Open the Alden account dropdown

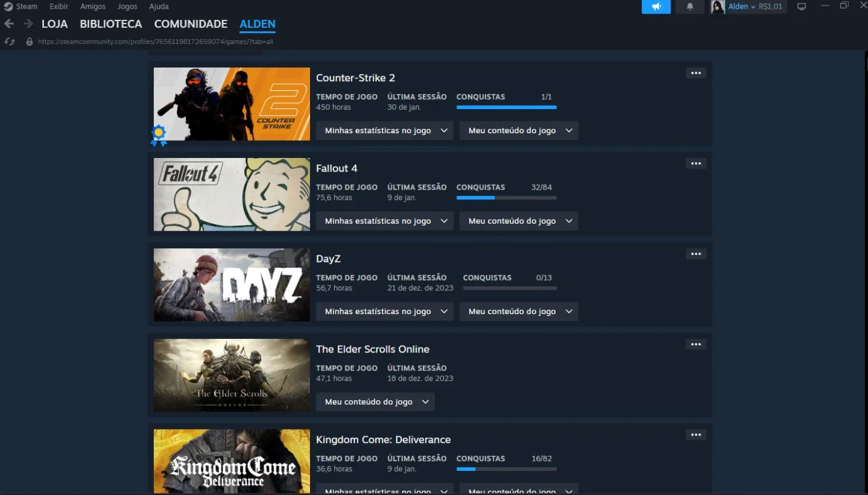pyautogui.click(x=742, y=6)
